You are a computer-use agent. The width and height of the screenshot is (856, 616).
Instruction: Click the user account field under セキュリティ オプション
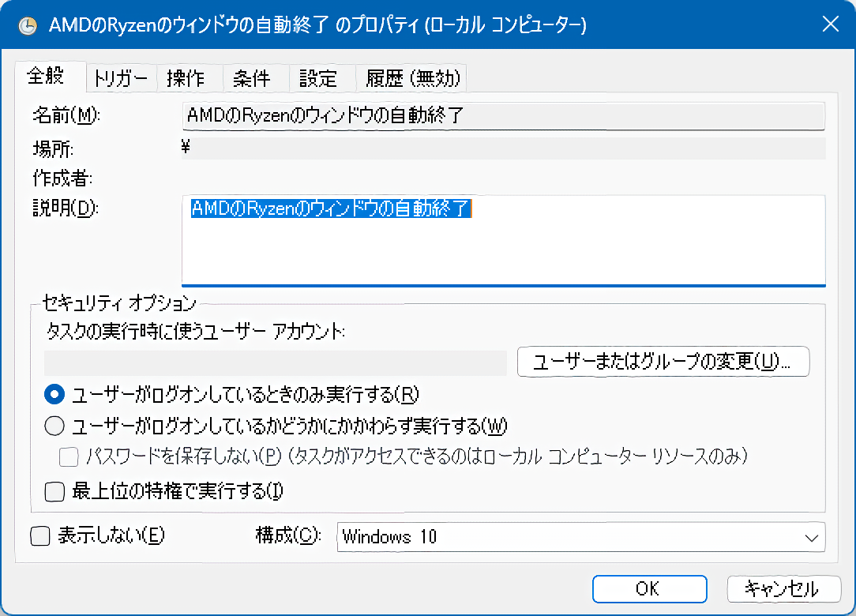pos(276,362)
